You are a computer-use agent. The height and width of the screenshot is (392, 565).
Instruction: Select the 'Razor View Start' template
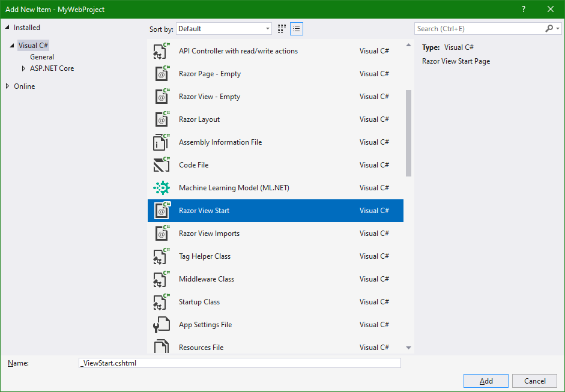275,211
